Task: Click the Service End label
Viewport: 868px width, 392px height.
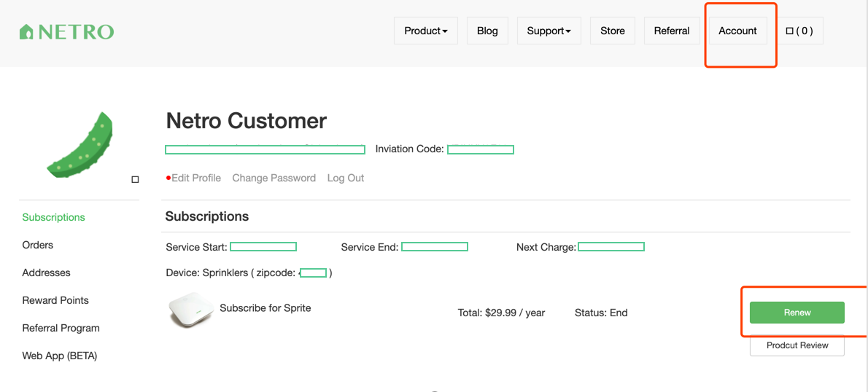Action: point(370,247)
